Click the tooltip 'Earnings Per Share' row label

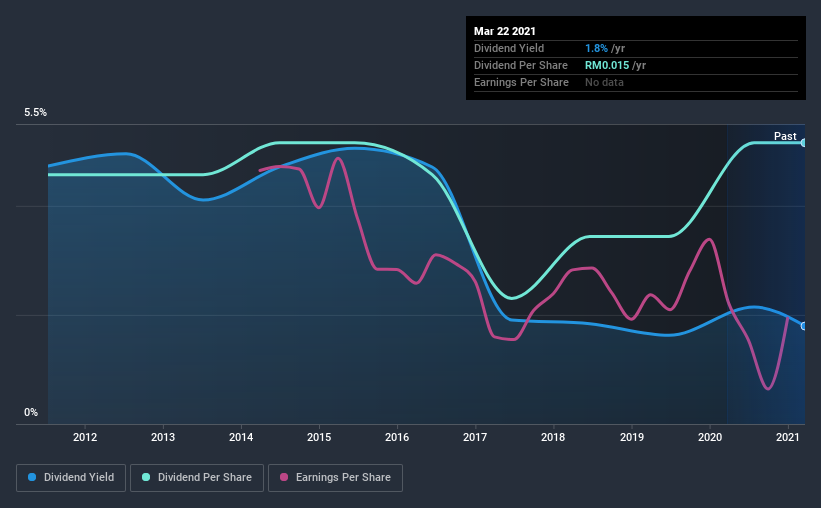pyautogui.click(x=521, y=82)
